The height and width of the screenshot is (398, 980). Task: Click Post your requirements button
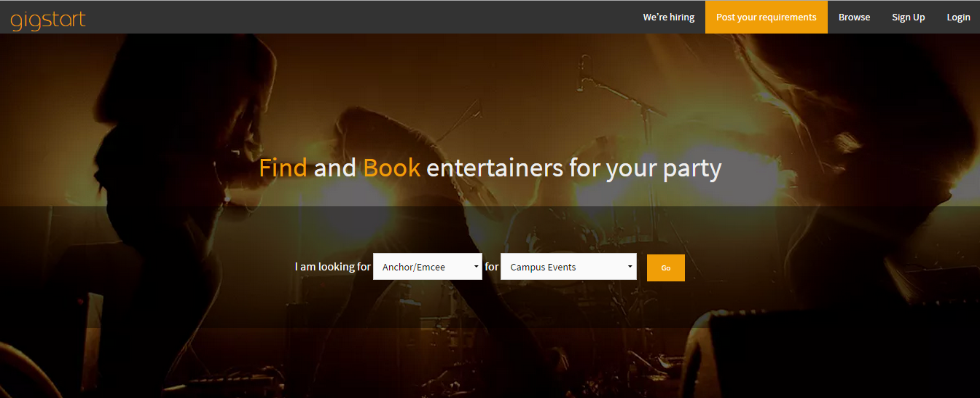tap(767, 17)
